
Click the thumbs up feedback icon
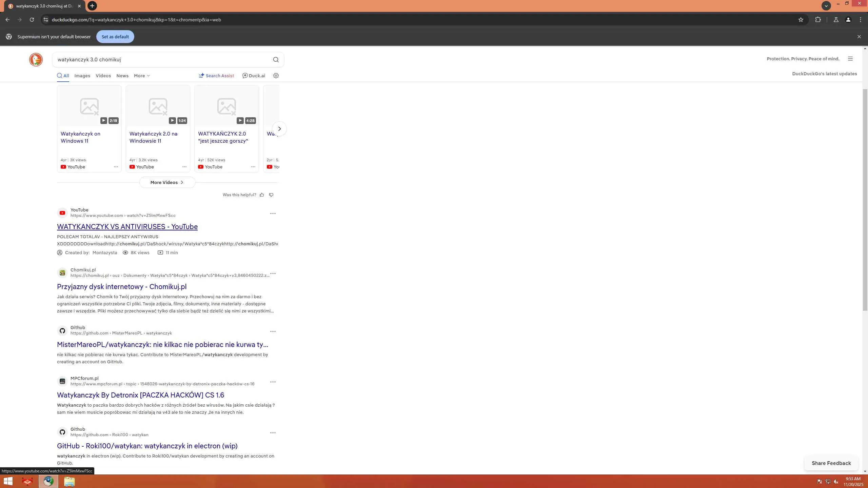(262, 195)
